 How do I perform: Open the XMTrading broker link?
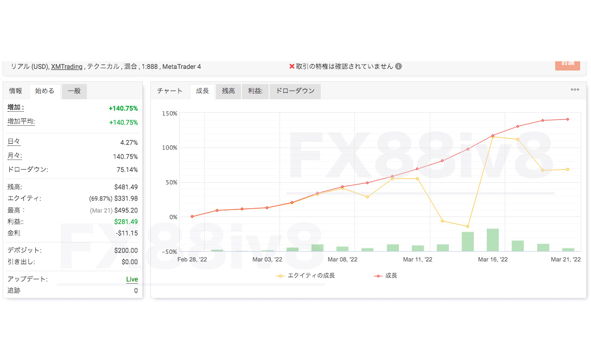67,67
